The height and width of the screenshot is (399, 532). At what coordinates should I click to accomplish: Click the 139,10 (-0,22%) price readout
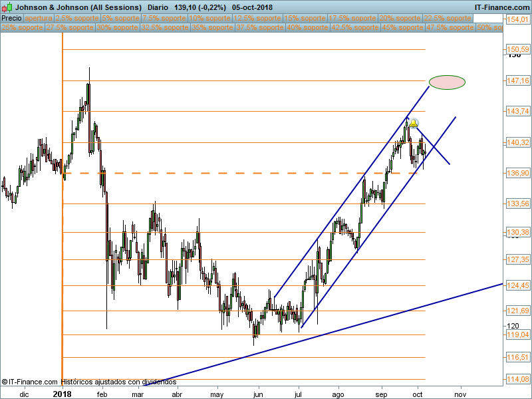[x=200, y=7]
